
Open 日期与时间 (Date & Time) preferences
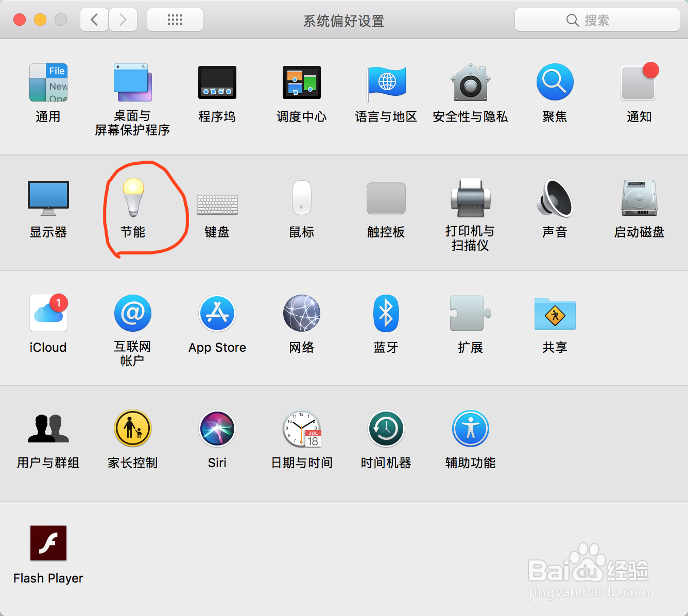(x=302, y=429)
